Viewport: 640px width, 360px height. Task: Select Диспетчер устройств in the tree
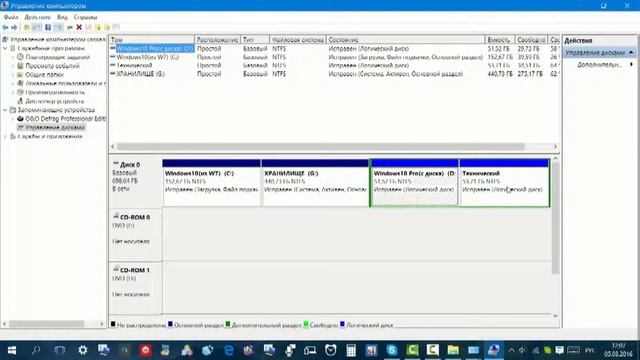coord(54,101)
